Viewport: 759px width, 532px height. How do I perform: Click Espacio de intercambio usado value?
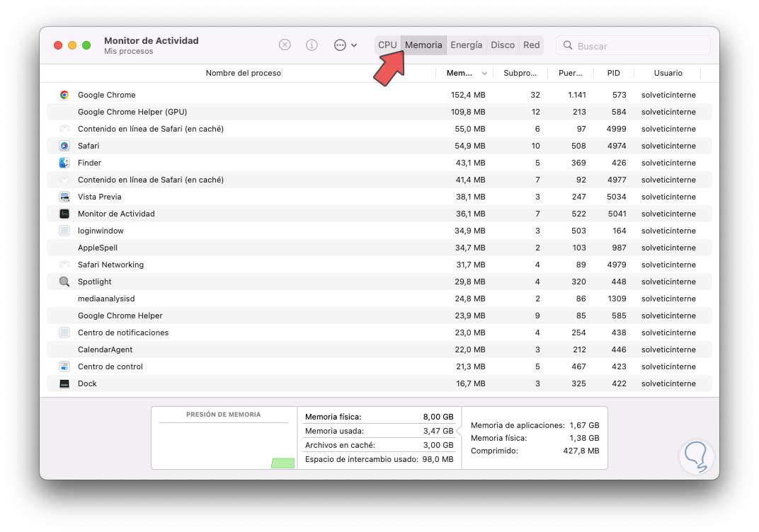438,459
